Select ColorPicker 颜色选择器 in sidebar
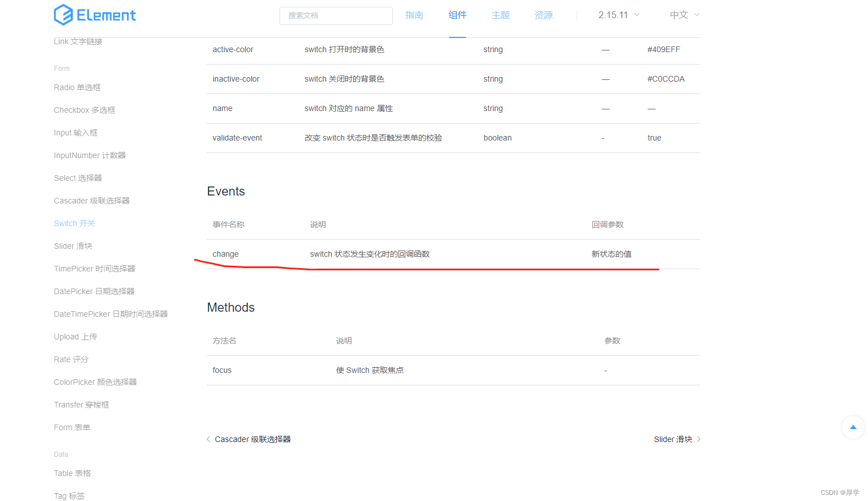This screenshot has height=501, width=868. (x=95, y=382)
